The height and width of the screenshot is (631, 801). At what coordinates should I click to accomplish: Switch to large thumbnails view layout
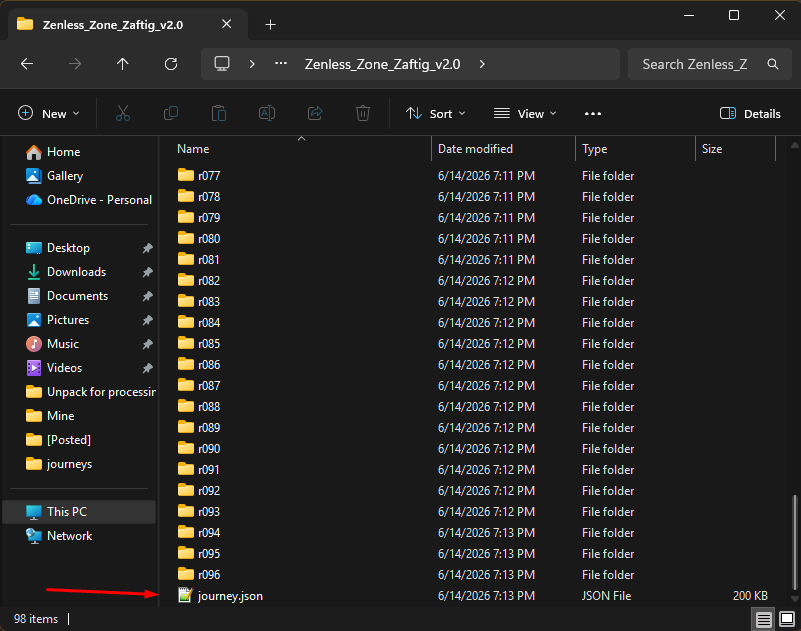point(787,620)
